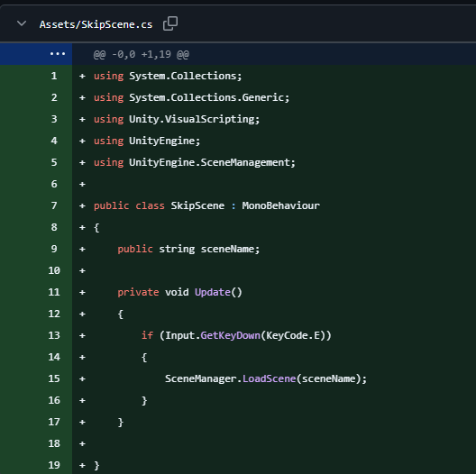476x474 pixels.
Task: Open the Assets/SkipScene.cs file link
Action: coord(96,24)
